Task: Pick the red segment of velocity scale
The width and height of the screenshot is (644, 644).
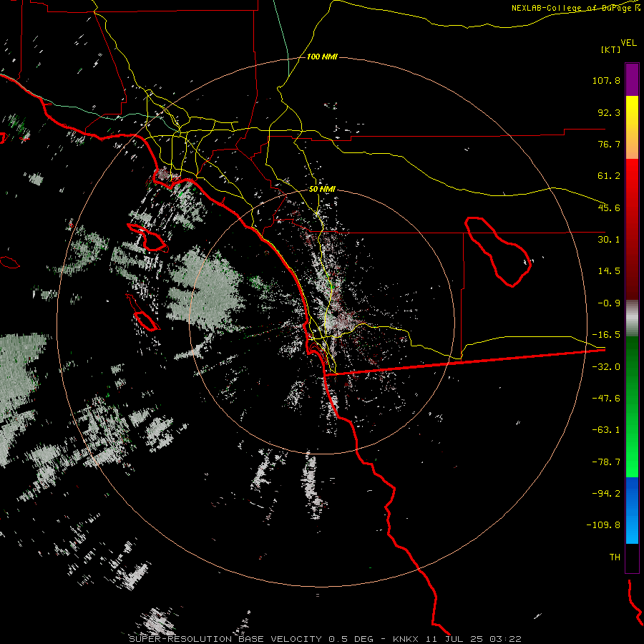Action: tap(632, 229)
